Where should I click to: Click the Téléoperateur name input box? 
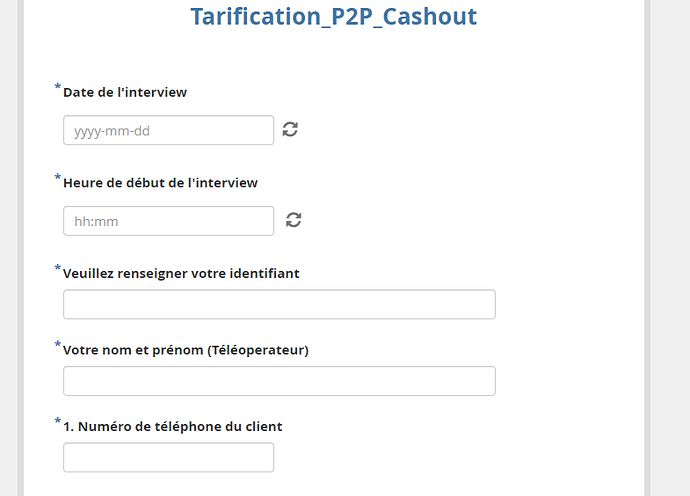pos(279,381)
